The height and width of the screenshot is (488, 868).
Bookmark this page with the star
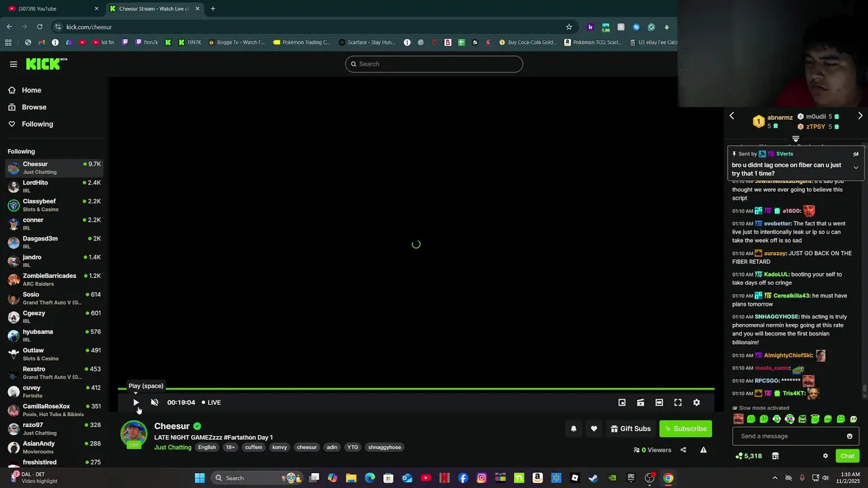tap(569, 27)
